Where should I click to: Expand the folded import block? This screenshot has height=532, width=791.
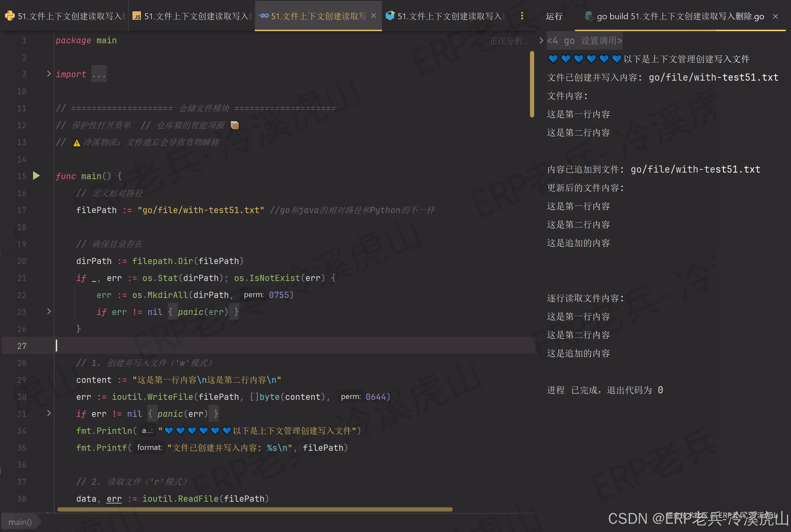[x=49, y=74]
